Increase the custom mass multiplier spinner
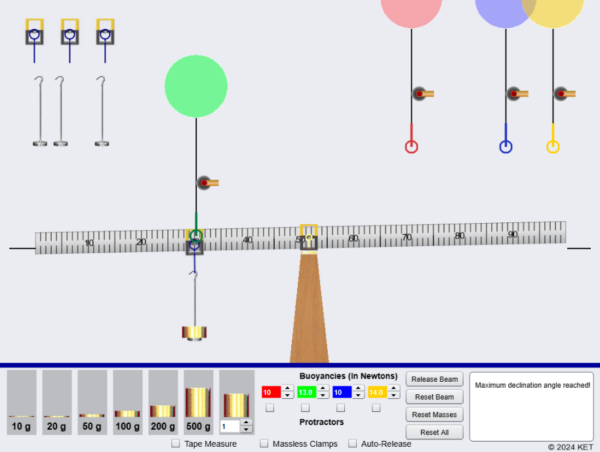This screenshot has width=600, height=452. pyautogui.click(x=248, y=421)
